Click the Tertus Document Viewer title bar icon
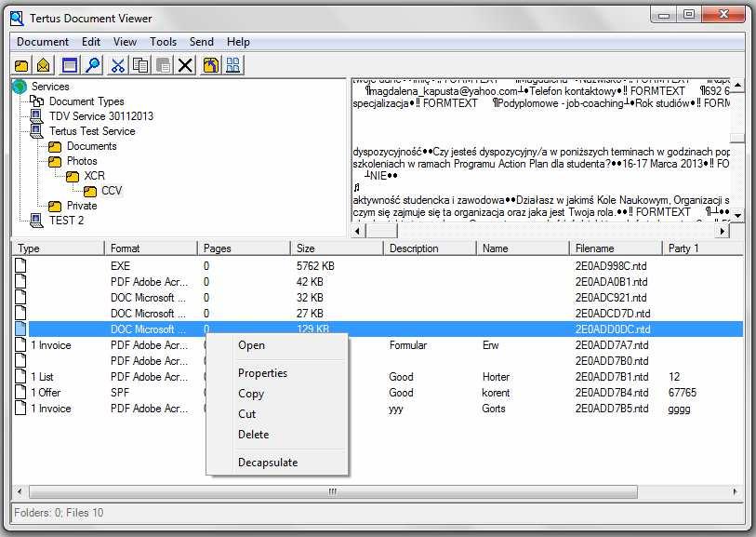Image resolution: width=756 pixels, height=537 pixels. click(x=18, y=19)
